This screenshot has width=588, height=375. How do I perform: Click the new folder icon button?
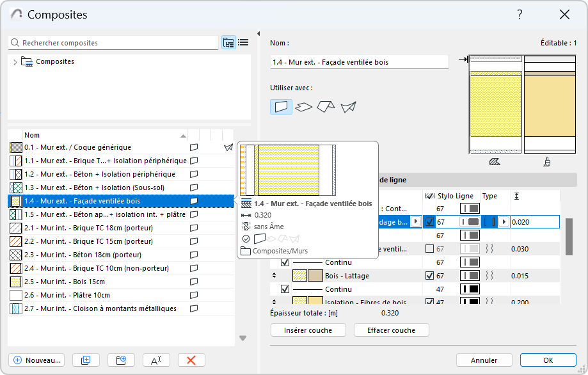click(x=121, y=360)
